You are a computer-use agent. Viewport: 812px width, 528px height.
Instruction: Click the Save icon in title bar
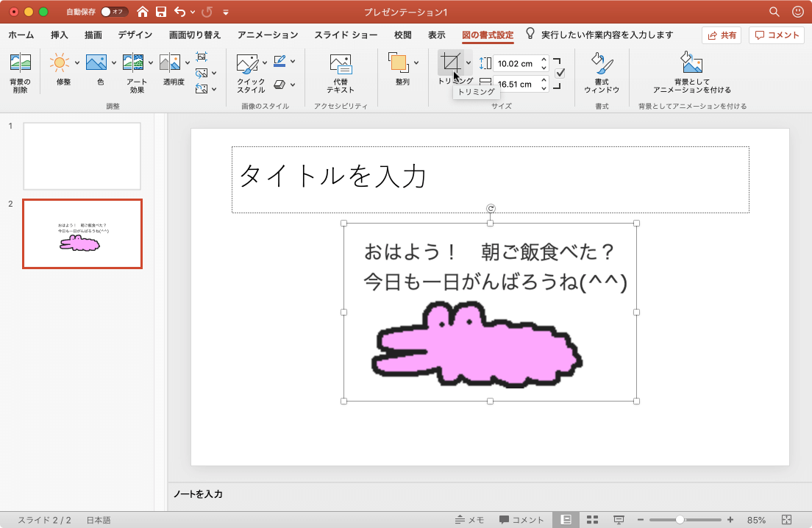tap(161, 12)
